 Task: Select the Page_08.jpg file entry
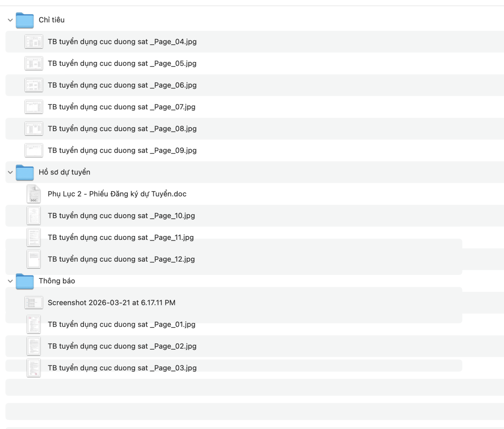[122, 129]
